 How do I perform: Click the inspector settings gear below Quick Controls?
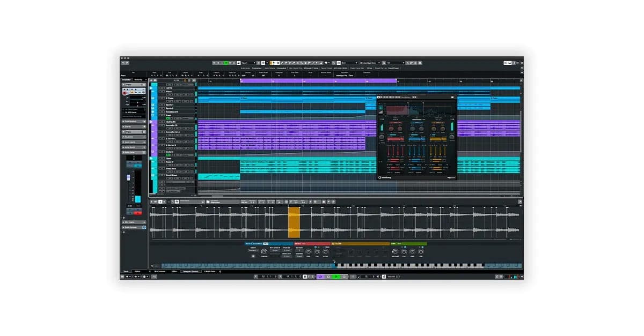(x=123, y=232)
